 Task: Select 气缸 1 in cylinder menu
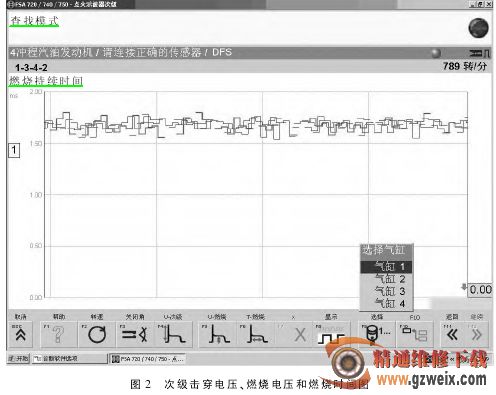[387, 267]
